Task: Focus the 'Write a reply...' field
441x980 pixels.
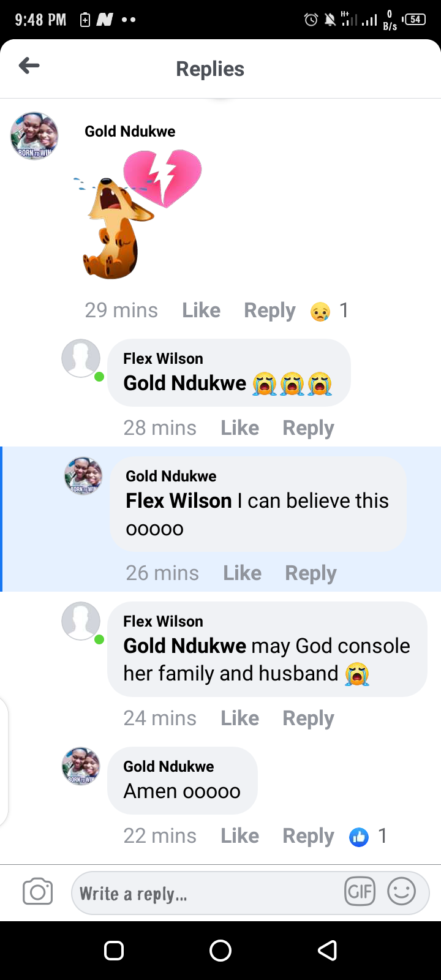Action: [205, 893]
